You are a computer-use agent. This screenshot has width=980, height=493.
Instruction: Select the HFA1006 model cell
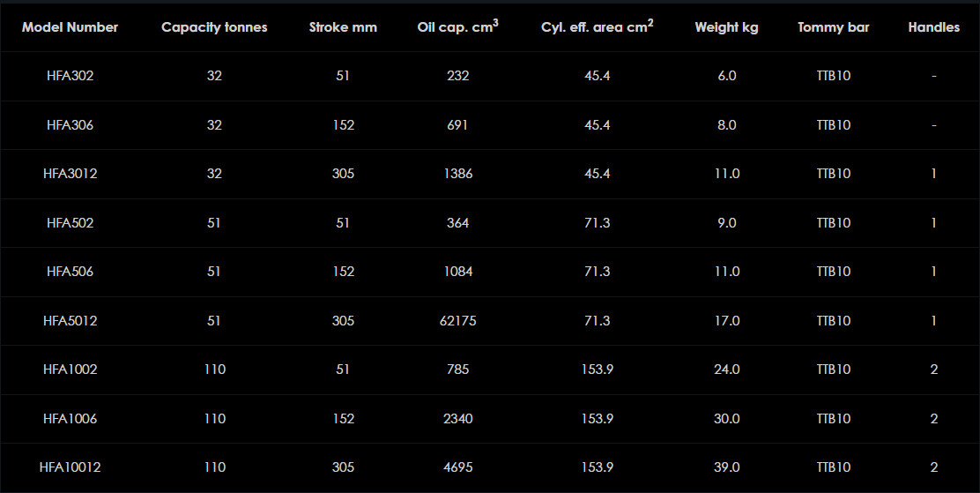point(70,419)
